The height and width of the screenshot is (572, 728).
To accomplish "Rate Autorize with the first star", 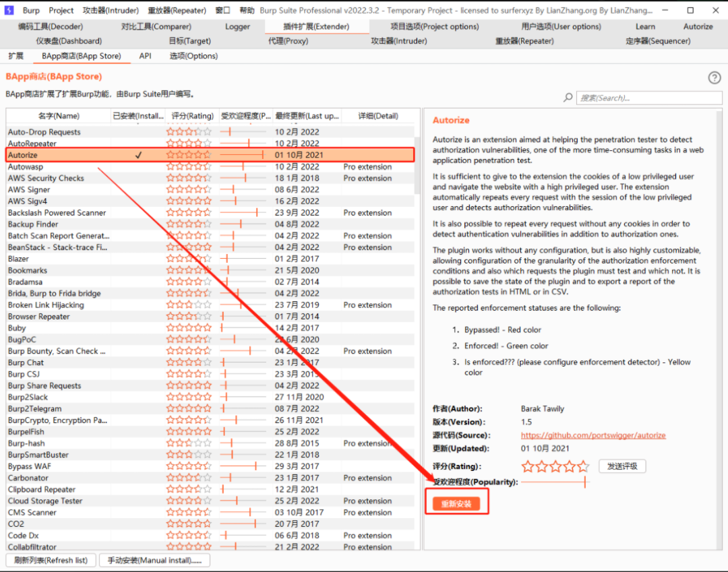I will [527, 466].
